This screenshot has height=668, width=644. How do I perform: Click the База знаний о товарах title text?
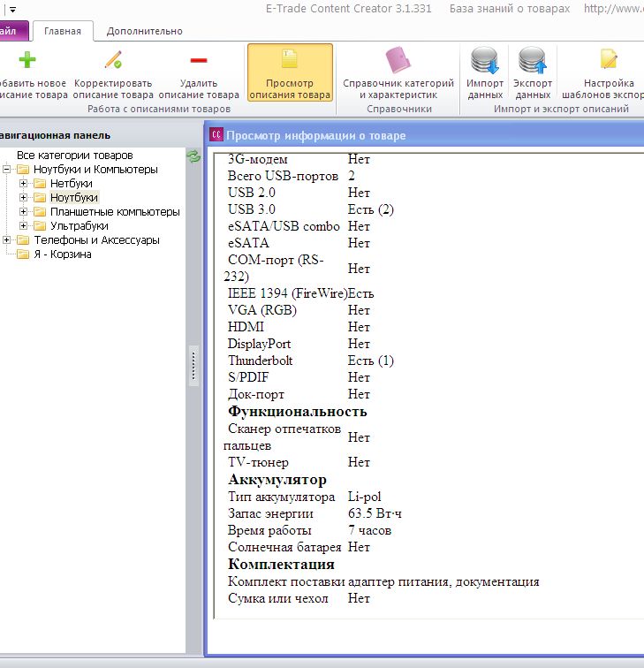pos(510,9)
